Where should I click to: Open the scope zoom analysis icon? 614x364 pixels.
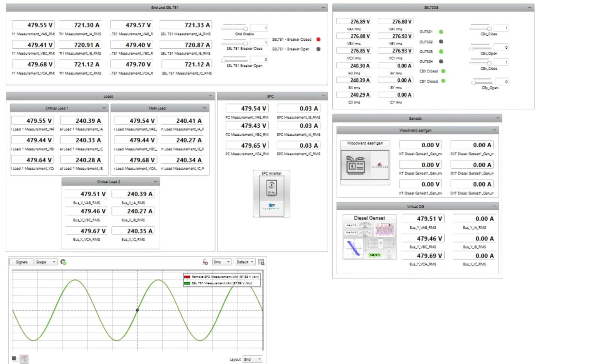point(261,262)
